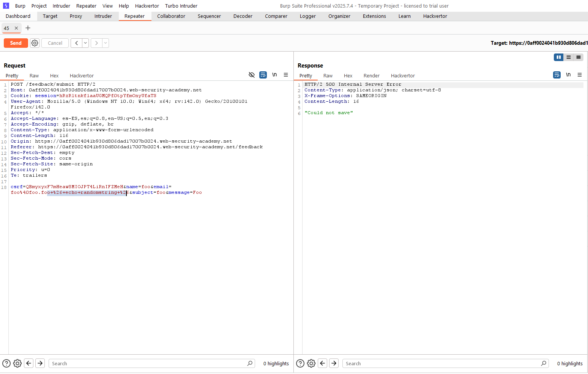Open Request panel hamburger menu
Image resolution: width=588 pixels, height=374 pixels.
pos(286,75)
